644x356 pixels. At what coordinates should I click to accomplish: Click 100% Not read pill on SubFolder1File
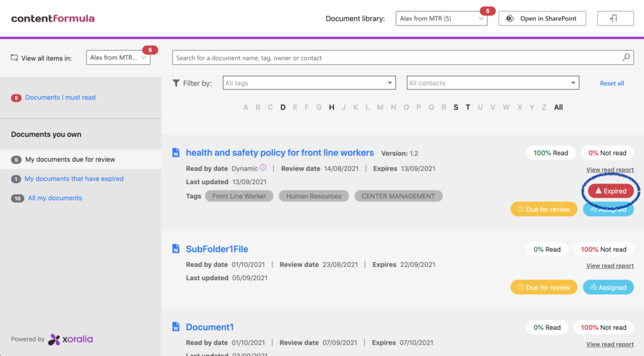(x=603, y=249)
